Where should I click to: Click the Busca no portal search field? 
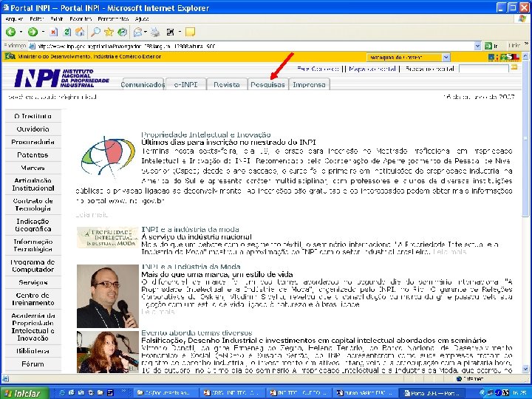(x=483, y=69)
